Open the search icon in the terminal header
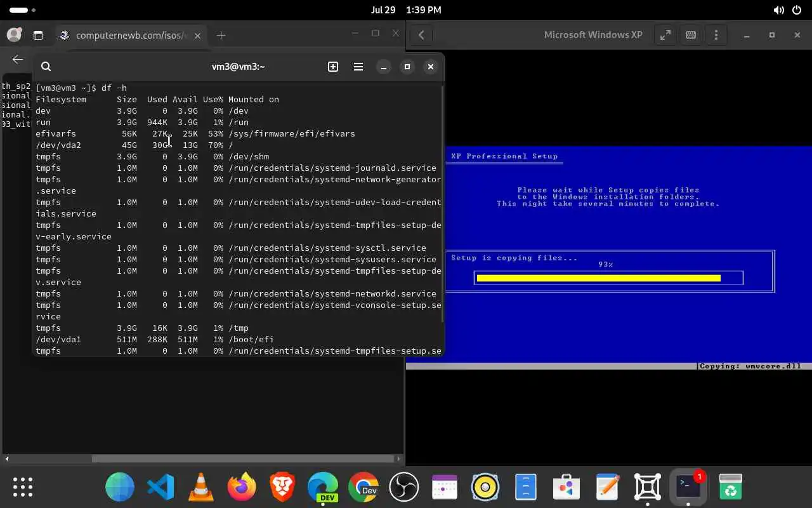The height and width of the screenshot is (508, 812). coord(46,66)
